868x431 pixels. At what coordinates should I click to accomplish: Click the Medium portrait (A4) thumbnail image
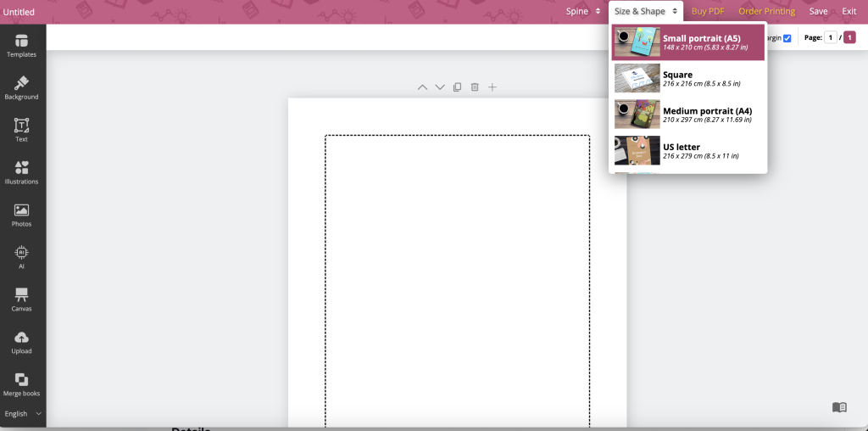tap(637, 115)
